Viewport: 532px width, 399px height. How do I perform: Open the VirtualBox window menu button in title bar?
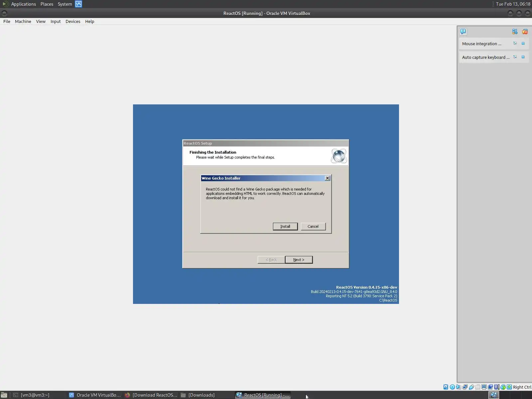(4, 13)
